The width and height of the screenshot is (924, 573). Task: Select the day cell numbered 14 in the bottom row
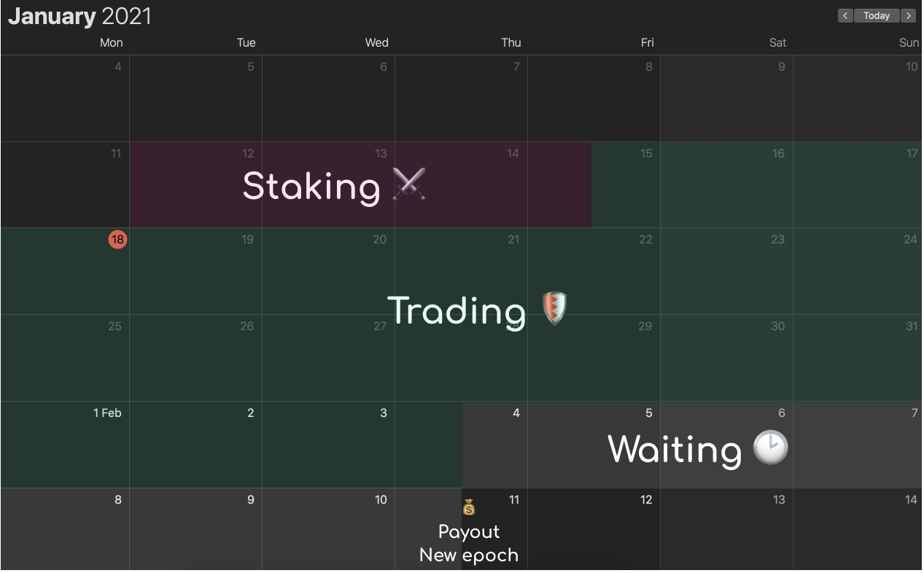[x=858, y=529]
